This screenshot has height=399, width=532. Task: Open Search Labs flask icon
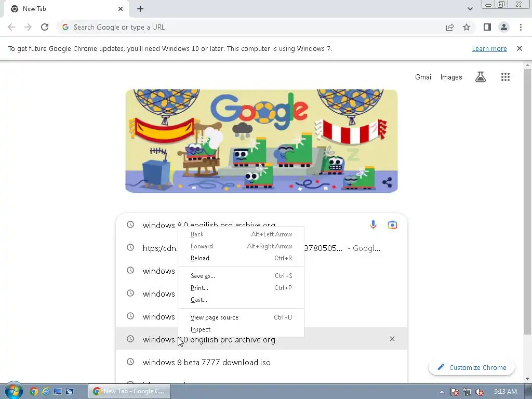click(481, 77)
